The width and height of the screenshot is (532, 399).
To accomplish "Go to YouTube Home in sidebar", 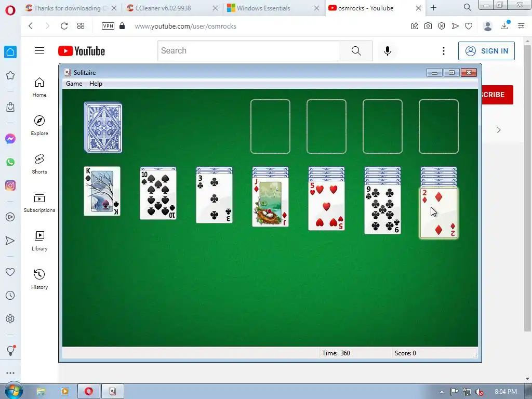I will [39, 87].
